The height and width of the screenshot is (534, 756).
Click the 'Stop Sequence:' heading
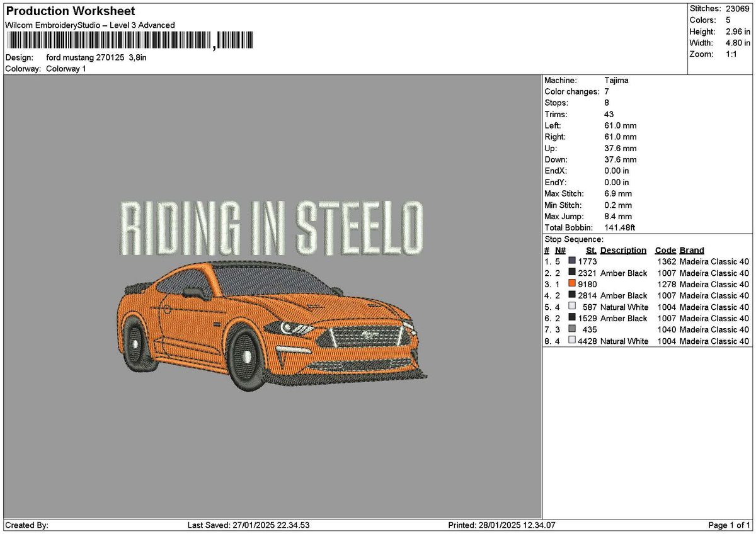pyautogui.click(x=574, y=239)
